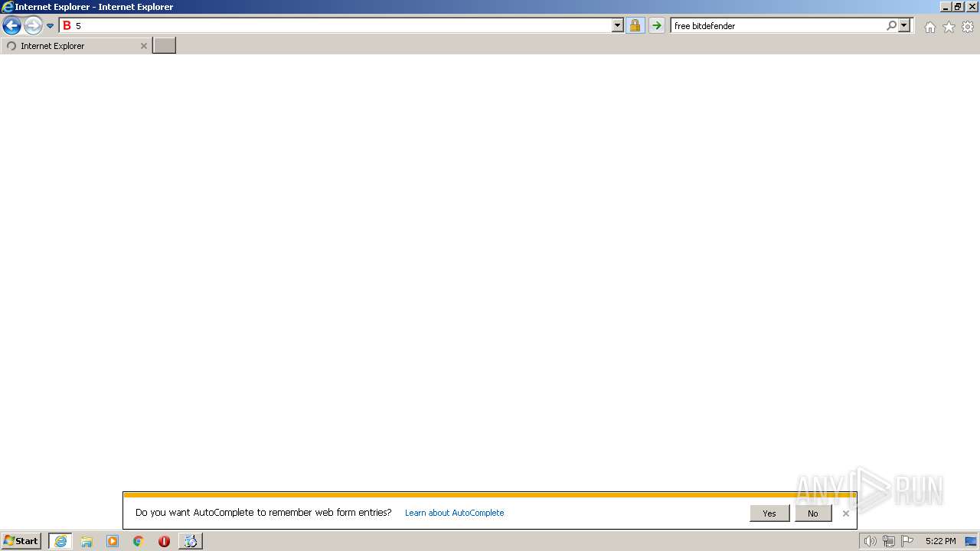
Task: Restore down the Internet Explorer window
Action: [958, 7]
